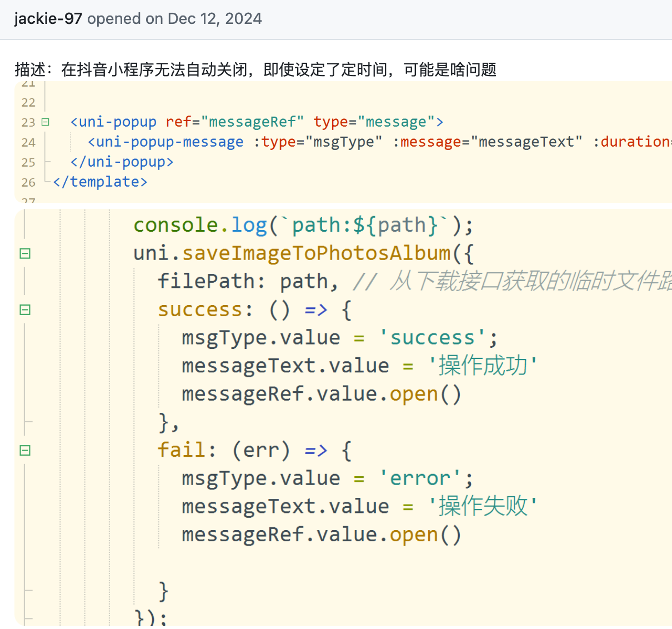Click the issue description text about 抖音小程序
Viewport: 672px width, 629px height.
[255, 70]
